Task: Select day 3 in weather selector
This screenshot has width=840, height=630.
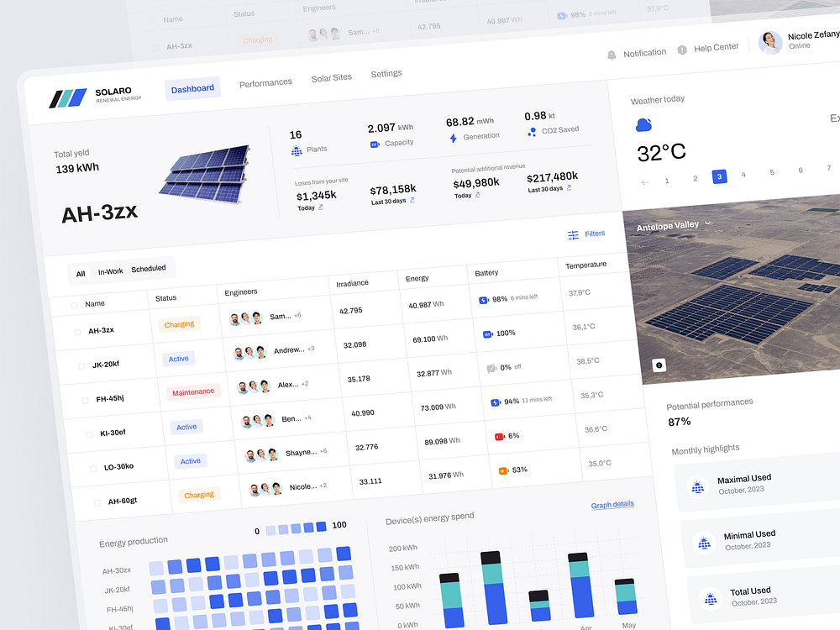Action: click(x=719, y=176)
